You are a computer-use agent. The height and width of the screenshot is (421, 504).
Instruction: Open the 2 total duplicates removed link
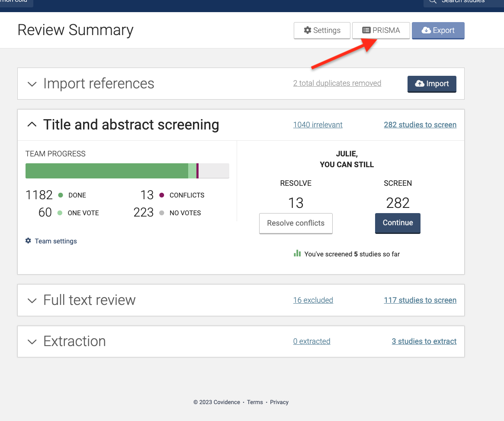pyautogui.click(x=337, y=83)
